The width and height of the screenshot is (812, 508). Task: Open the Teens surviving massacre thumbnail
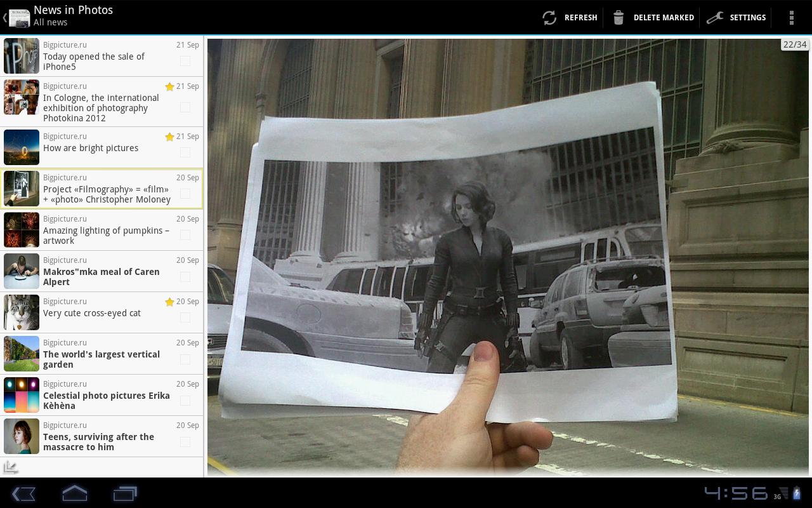[x=22, y=436]
